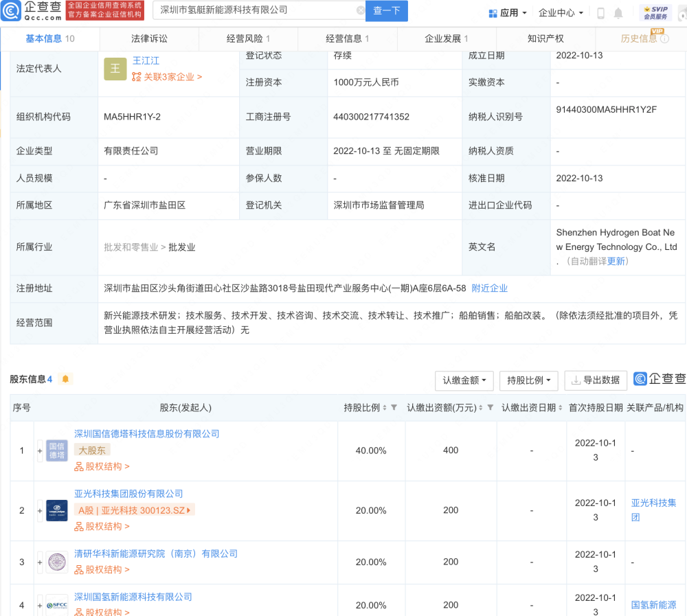Click the help icon beside 历史信息
This screenshot has width=687, height=616.
664,39
